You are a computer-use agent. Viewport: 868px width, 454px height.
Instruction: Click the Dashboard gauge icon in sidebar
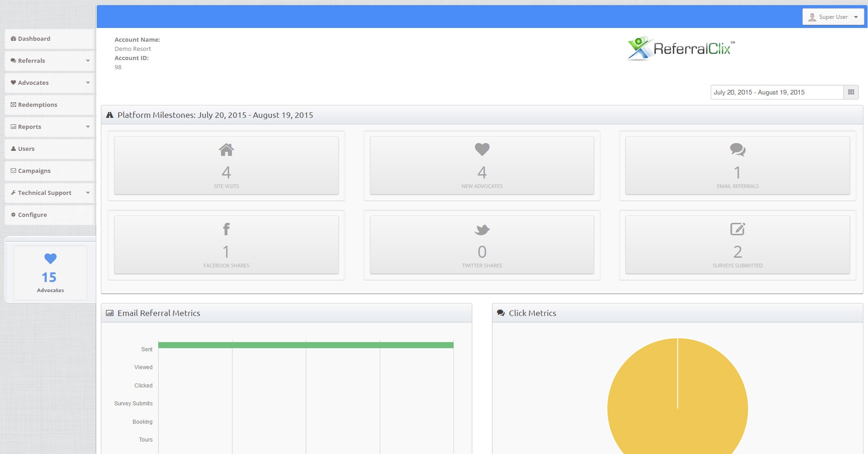coord(13,39)
